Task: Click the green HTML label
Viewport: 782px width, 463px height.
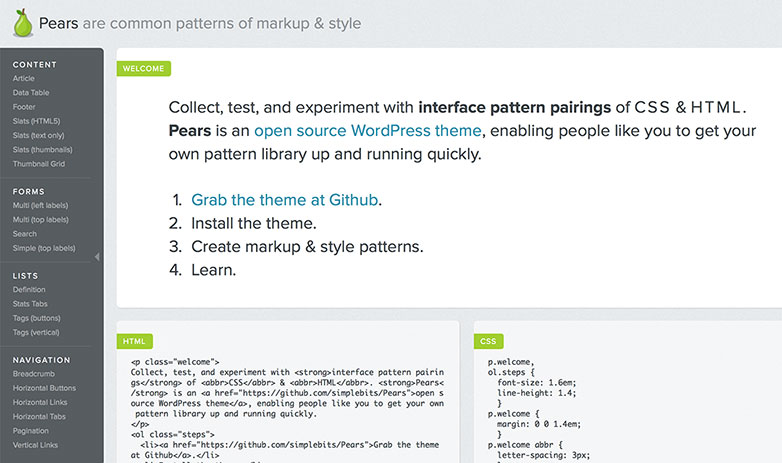Action: tap(135, 341)
